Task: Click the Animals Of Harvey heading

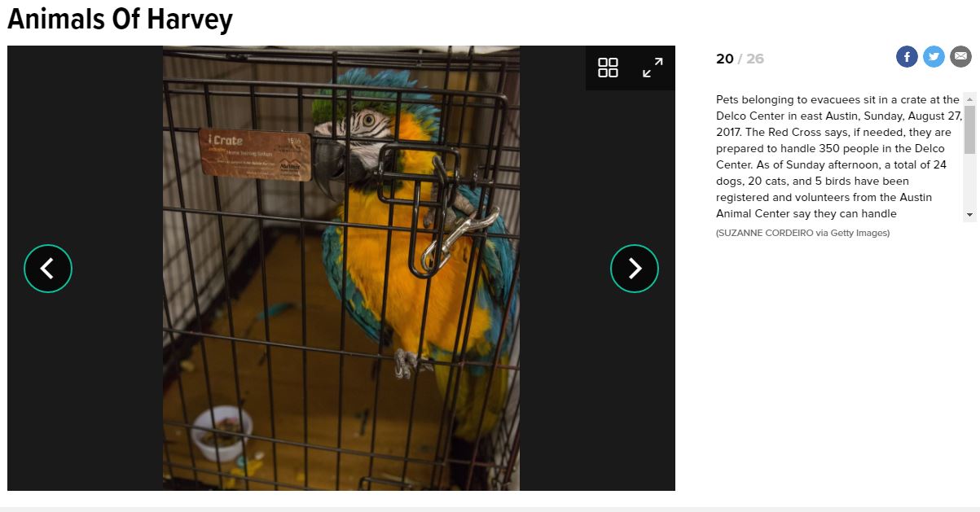Action: [x=120, y=19]
